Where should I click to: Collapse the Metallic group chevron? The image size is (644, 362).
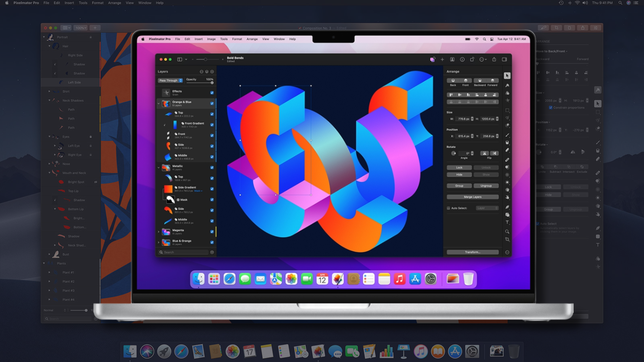point(159,167)
